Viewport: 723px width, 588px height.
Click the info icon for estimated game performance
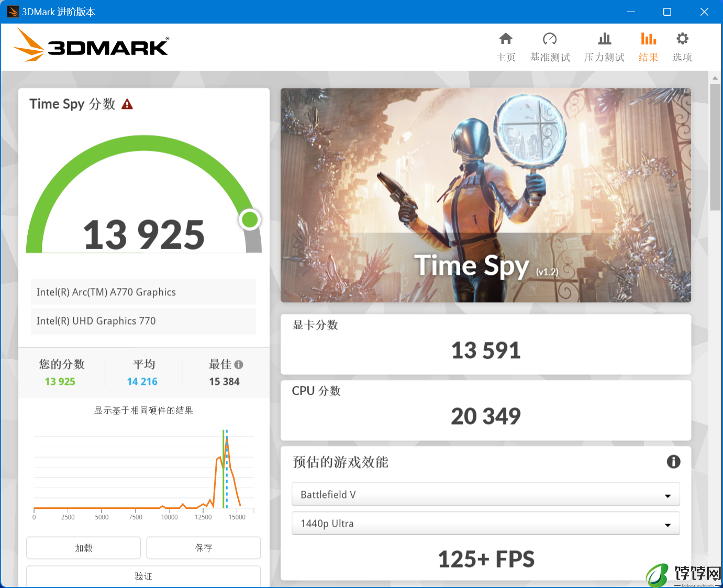pos(673,461)
